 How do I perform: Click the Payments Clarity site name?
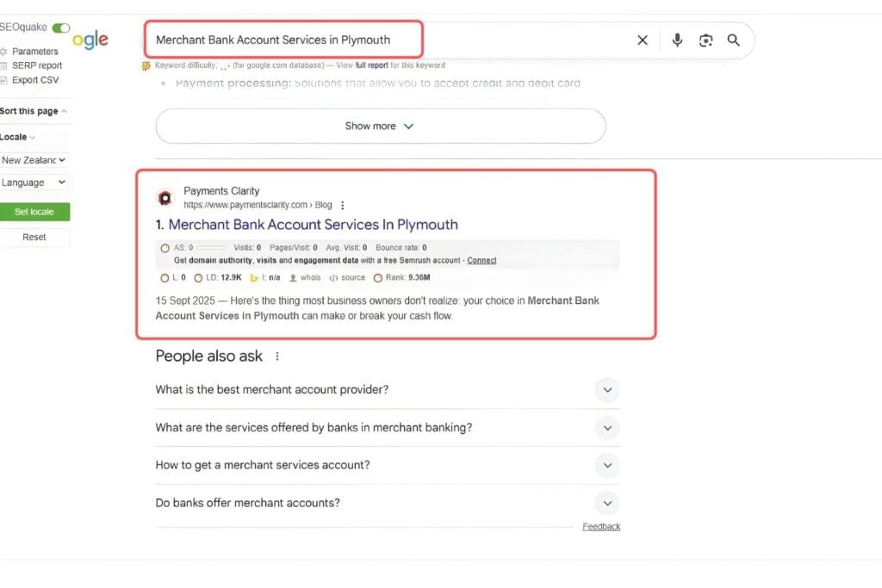pos(221,191)
